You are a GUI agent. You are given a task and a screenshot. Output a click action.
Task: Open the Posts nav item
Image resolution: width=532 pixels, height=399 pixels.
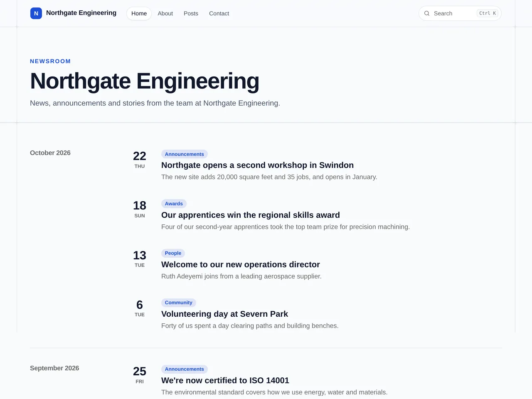(191, 13)
